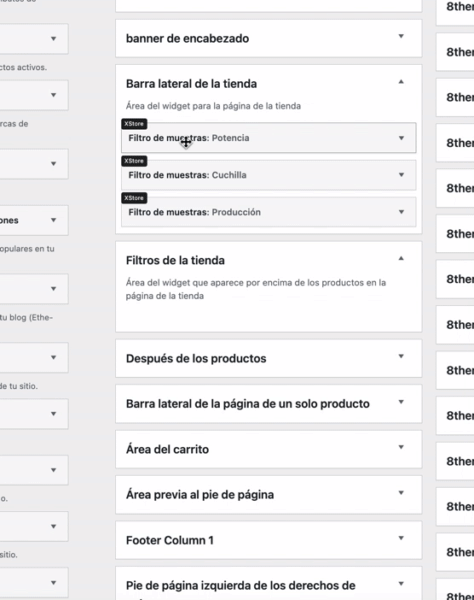Collapse the Filtros de la tienda area
Screen dimensions: 474x600
[x=401, y=259]
